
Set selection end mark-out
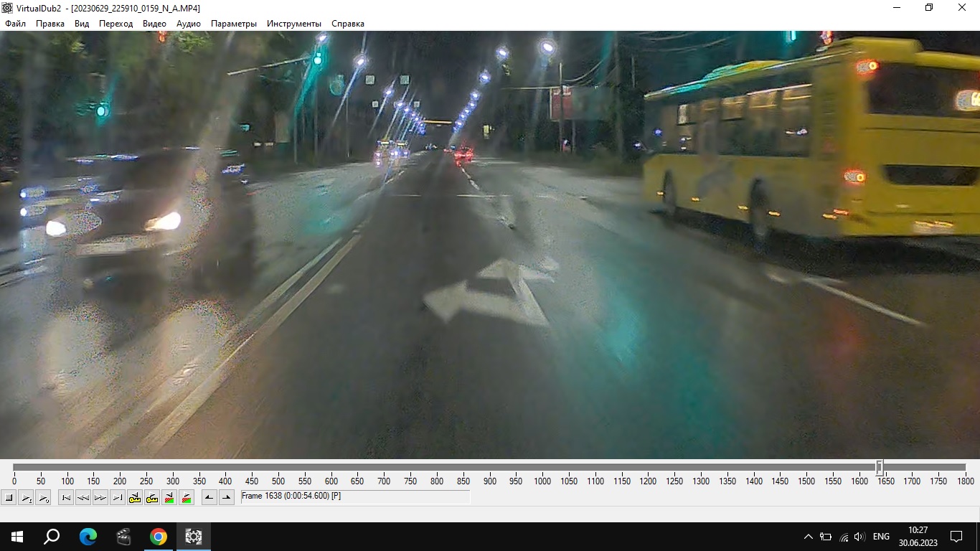tap(227, 497)
